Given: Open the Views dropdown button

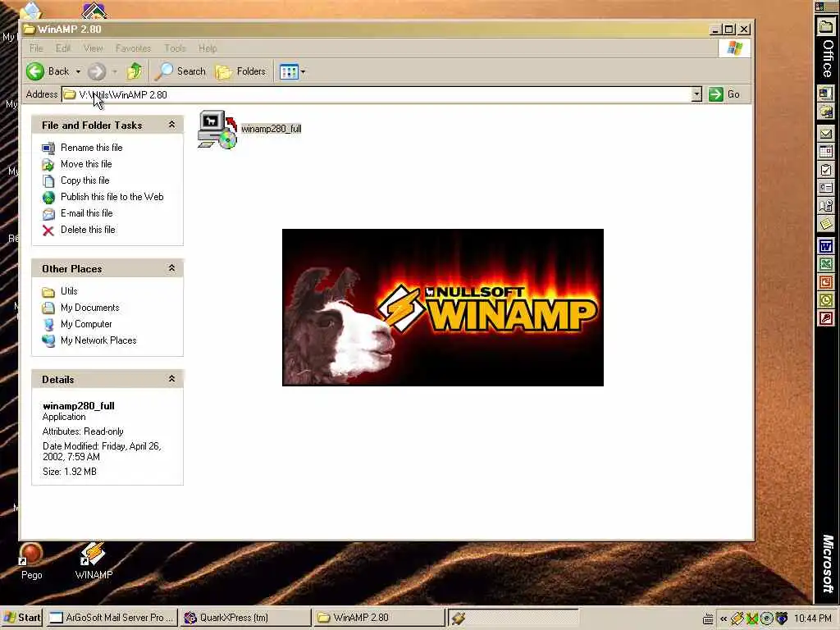Looking at the screenshot, I should 293,71.
